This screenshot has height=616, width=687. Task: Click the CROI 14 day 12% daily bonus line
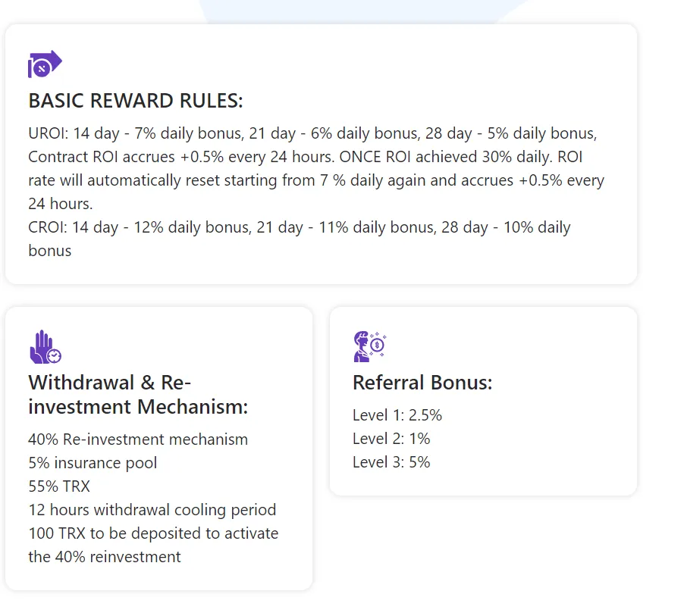click(x=300, y=227)
